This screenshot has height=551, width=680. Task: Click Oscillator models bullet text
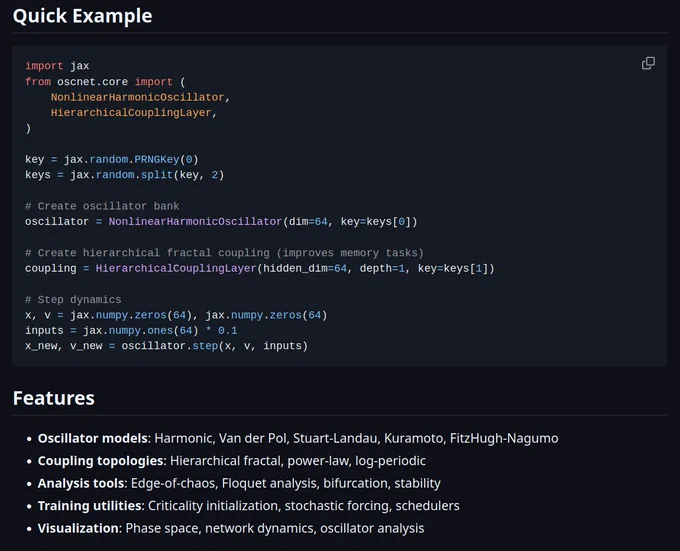[298, 438]
